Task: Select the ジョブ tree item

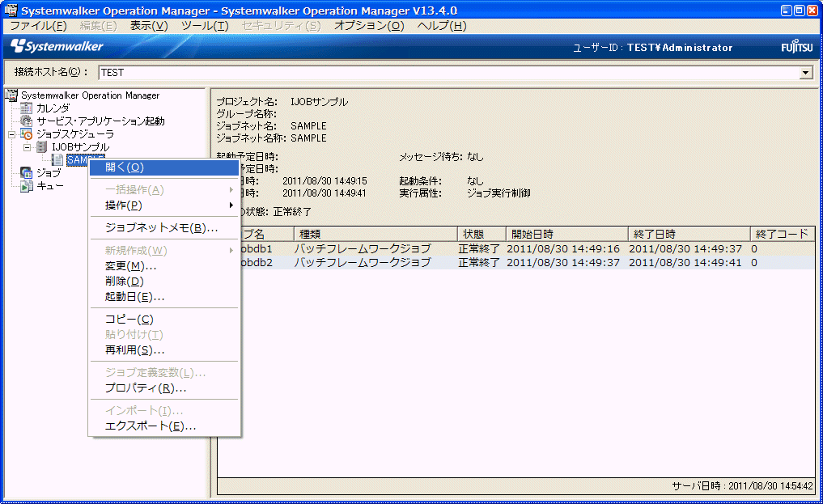Action: 49,173
